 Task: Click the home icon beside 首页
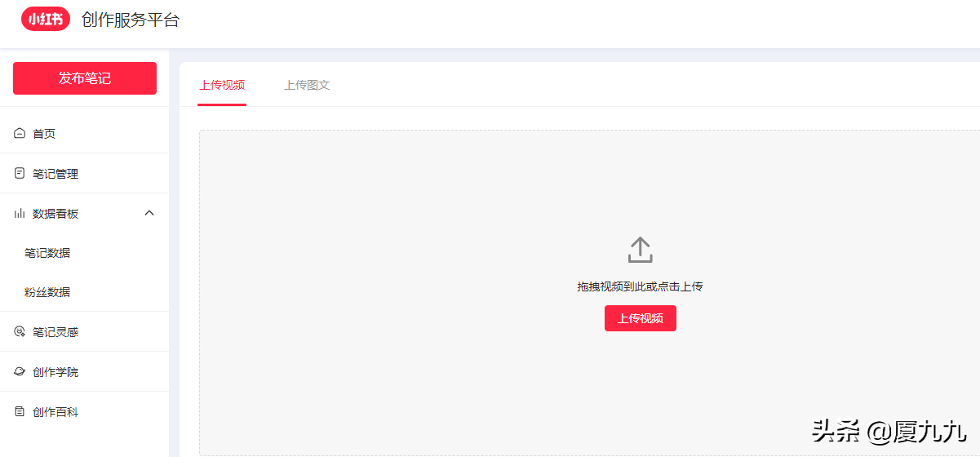coord(20,134)
